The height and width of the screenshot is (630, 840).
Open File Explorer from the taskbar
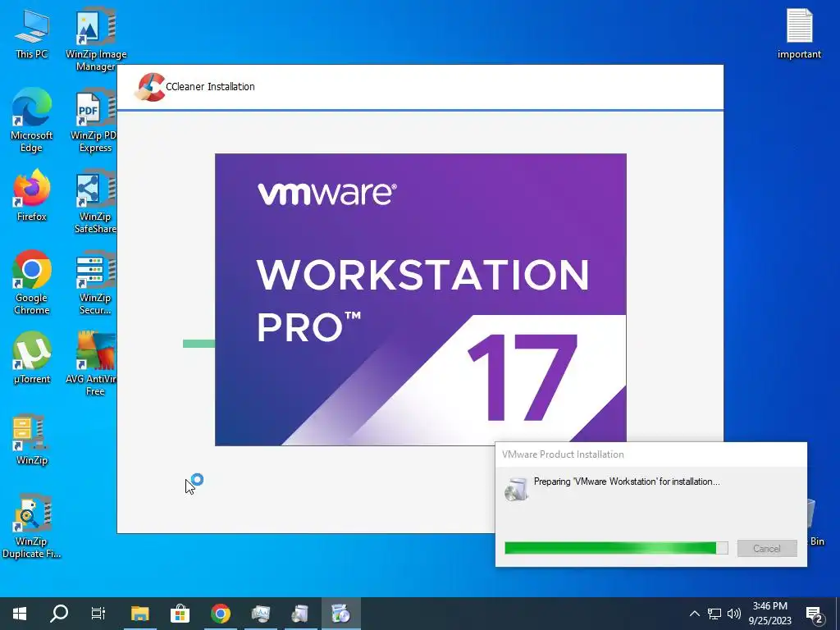pyautogui.click(x=139, y=614)
